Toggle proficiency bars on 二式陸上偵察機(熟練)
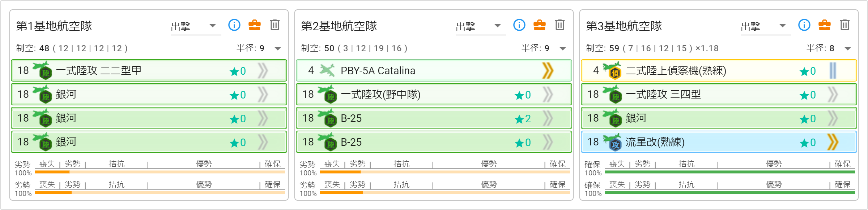 click(x=833, y=71)
